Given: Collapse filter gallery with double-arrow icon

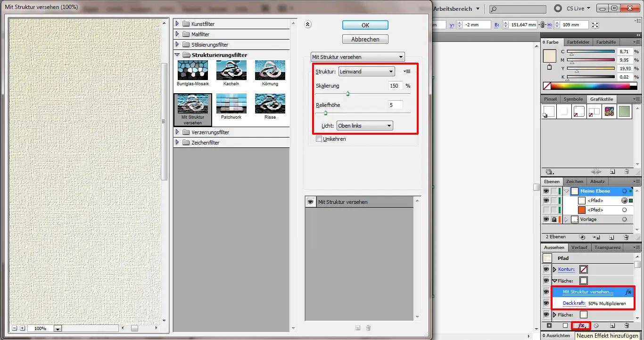Looking at the screenshot, I should [x=308, y=25].
